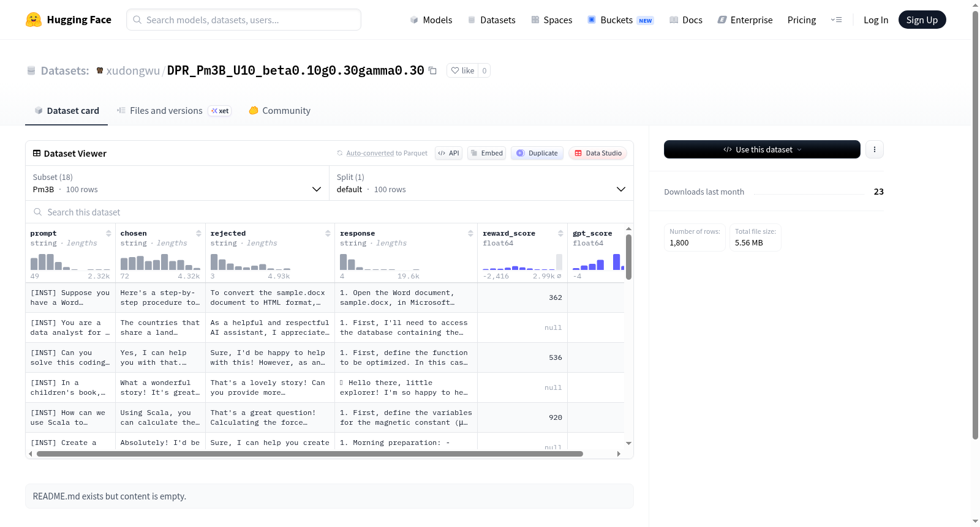Sort the response column with its sort arrows
980x527 pixels.
tap(470, 233)
